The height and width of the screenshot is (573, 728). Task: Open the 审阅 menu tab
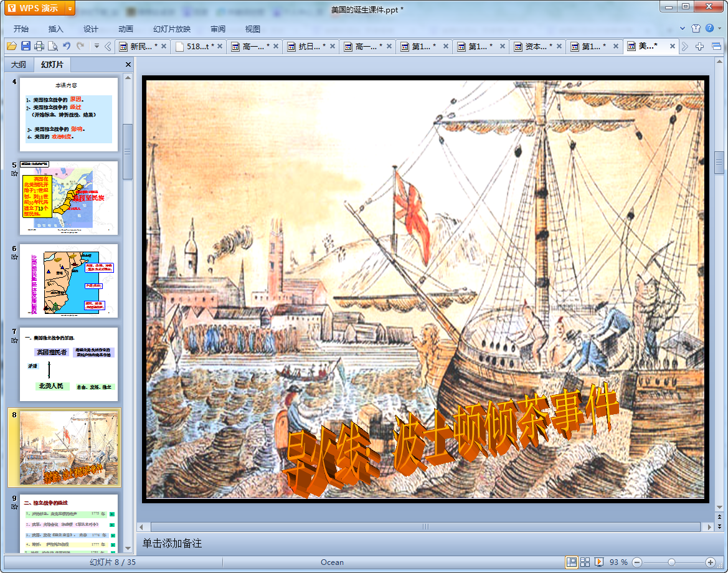coord(218,29)
